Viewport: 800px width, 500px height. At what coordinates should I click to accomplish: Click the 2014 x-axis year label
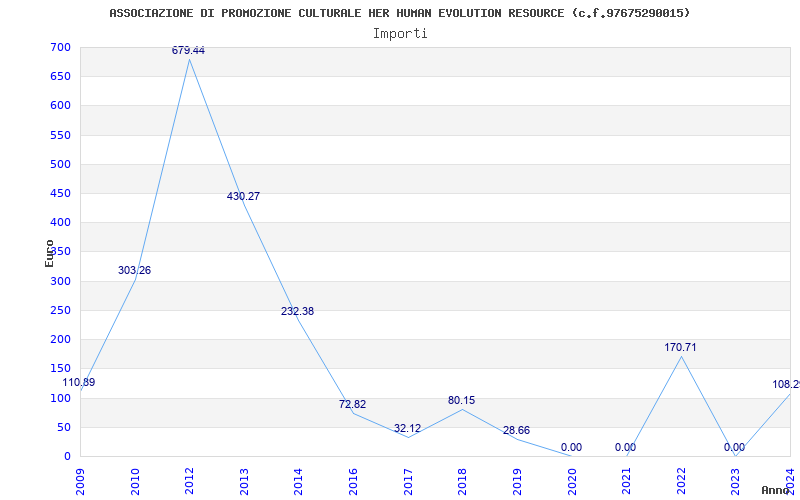298,482
